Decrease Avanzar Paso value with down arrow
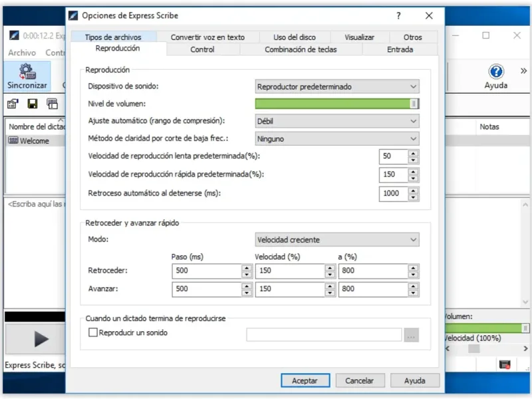532x399 pixels. pyautogui.click(x=247, y=293)
